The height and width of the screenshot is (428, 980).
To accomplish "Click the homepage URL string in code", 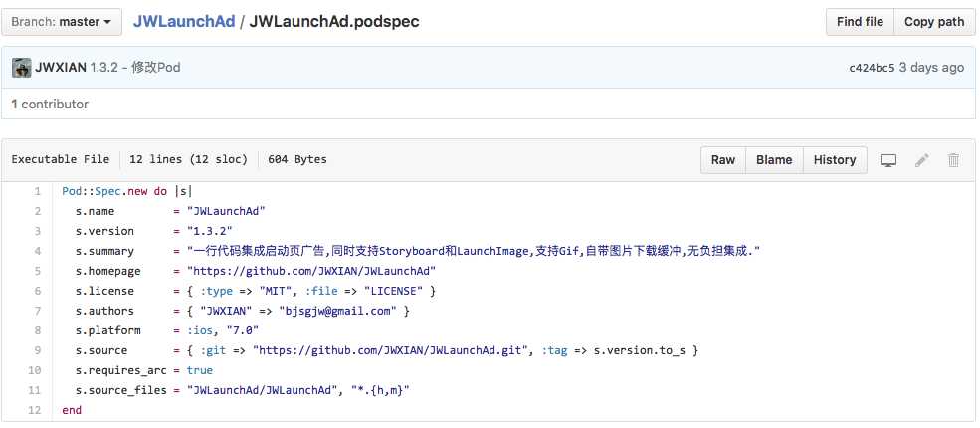I will (311, 271).
